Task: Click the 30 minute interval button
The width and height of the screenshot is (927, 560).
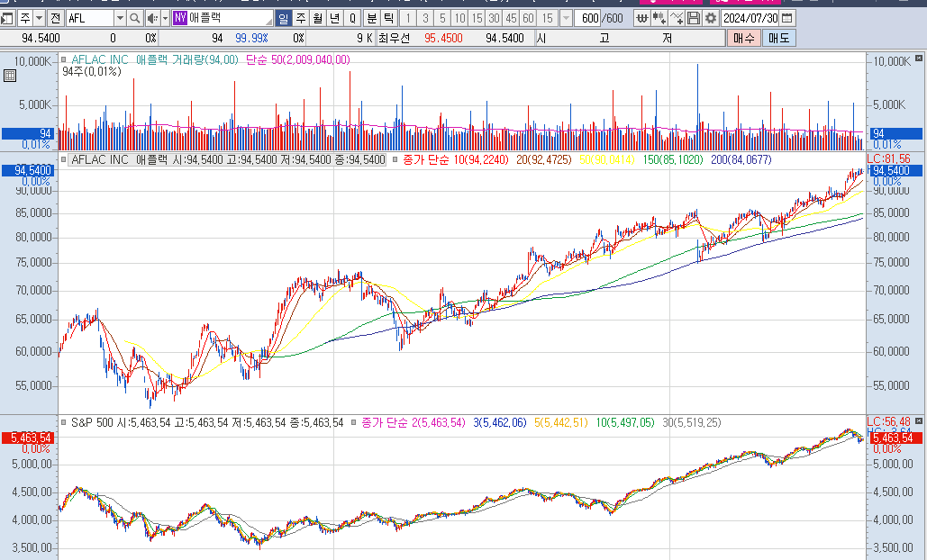Action: pyautogui.click(x=494, y=18)
